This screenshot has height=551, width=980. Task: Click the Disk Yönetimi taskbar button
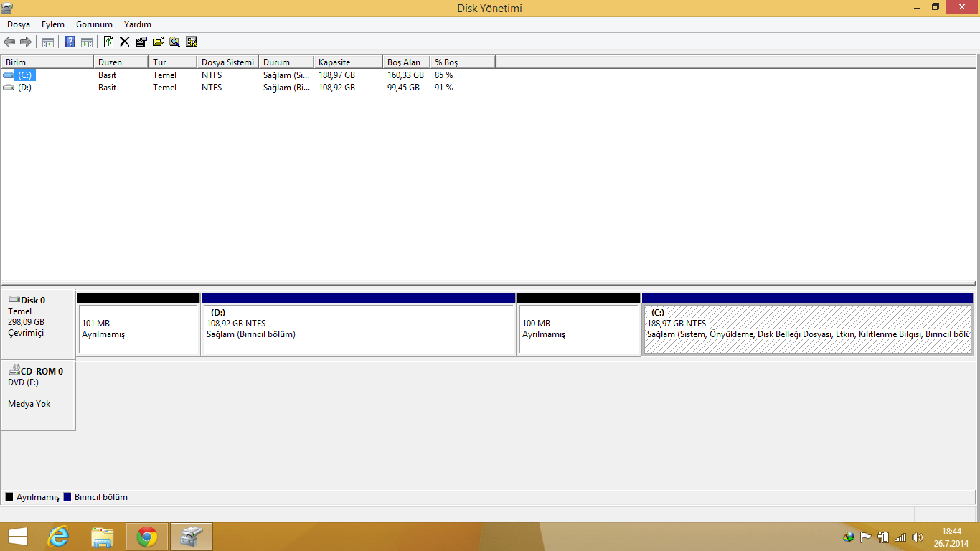pyautogui.click(x=192, y=536)
